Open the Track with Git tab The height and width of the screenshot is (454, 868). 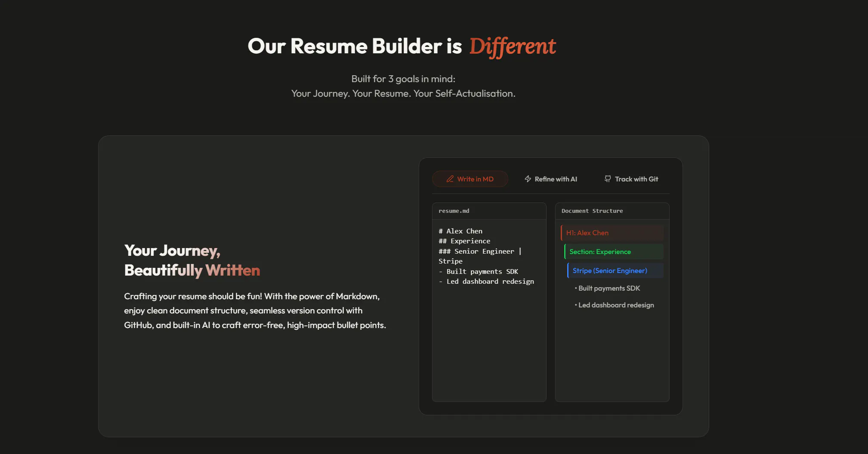pos(631,179)
